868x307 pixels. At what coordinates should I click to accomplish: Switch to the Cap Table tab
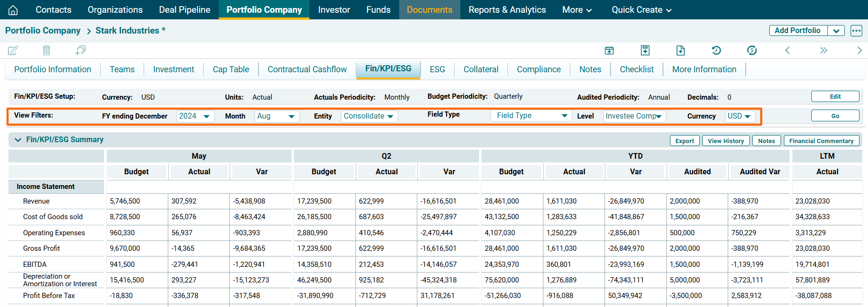pos(231,69)
